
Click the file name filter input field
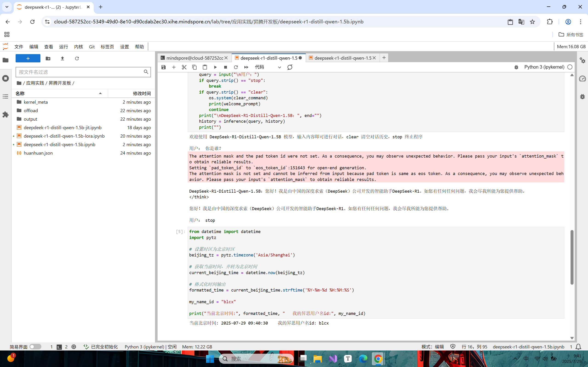point(80,72)
